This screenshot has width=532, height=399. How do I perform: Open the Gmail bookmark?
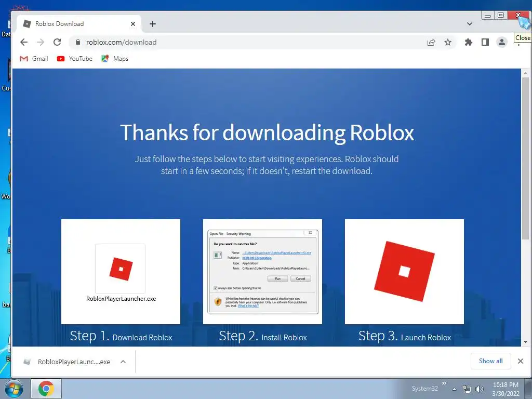coord(34,59)
